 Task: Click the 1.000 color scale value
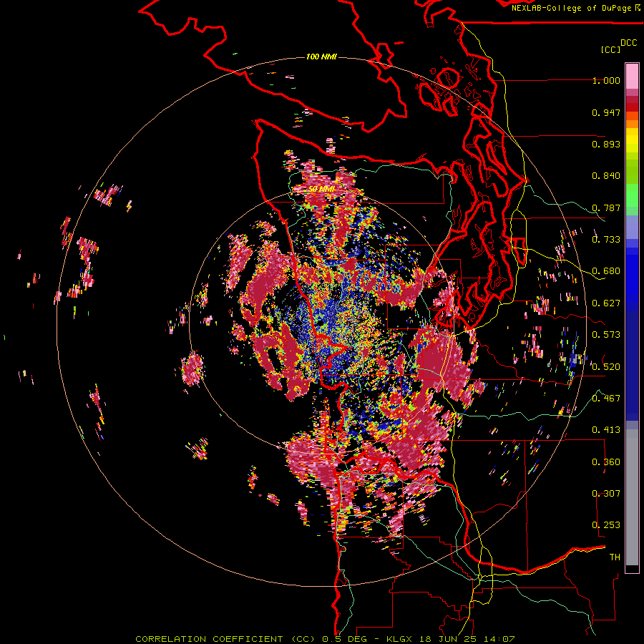(x=606, y=80)
